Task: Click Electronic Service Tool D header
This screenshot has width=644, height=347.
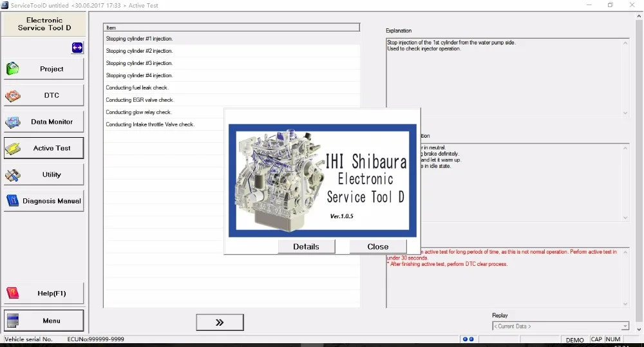Action: point(44,24)
